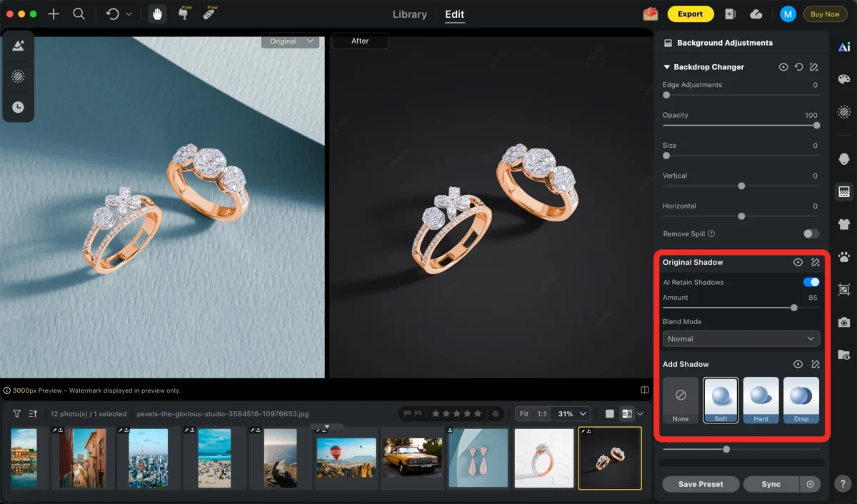Open the AI tools panel icon
Viewport: 857px width, 504px height.
pyautogui.click(x=844, y=47)
